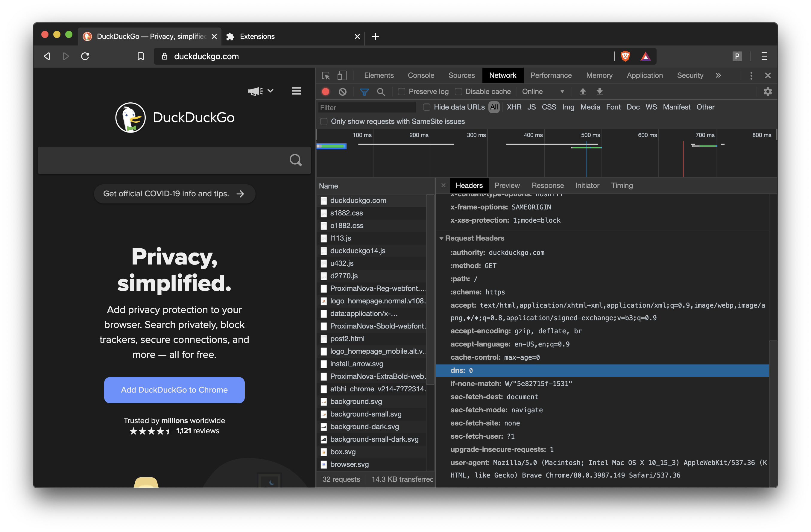Enable Disable cache
The height and width of the screenshot is (532, 811).
(x=459, y=91)
